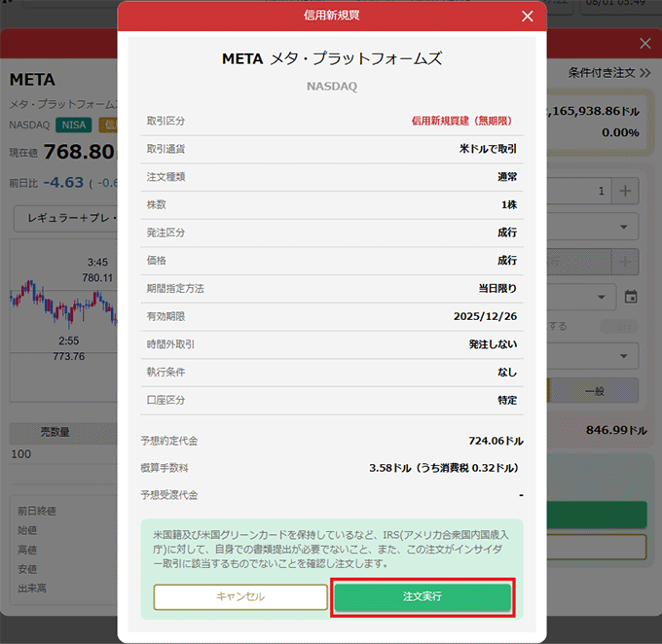The image size is (662, 644).
Task: Click the META メタ・プラットフォームズ dialog title
Action: click(x=332, y=58)
